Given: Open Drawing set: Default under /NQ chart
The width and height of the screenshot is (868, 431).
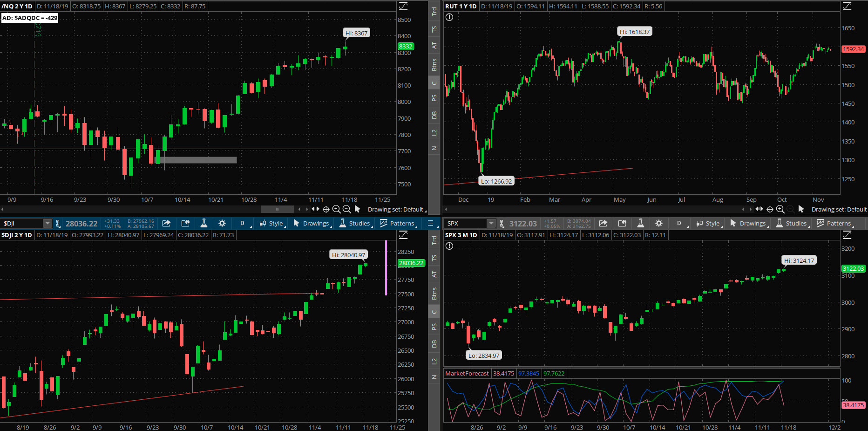Looking at the screenshot, I should pos(397,209).
